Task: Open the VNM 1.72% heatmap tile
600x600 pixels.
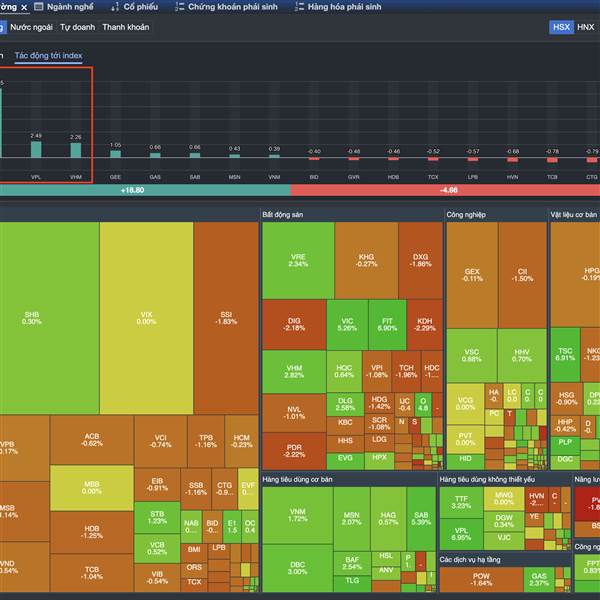Action: pos(298,515)
